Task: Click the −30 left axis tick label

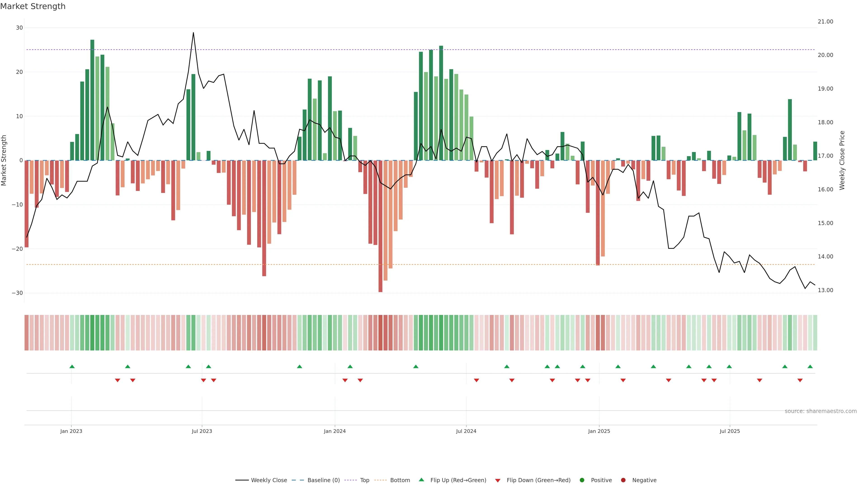Action: 17,293
